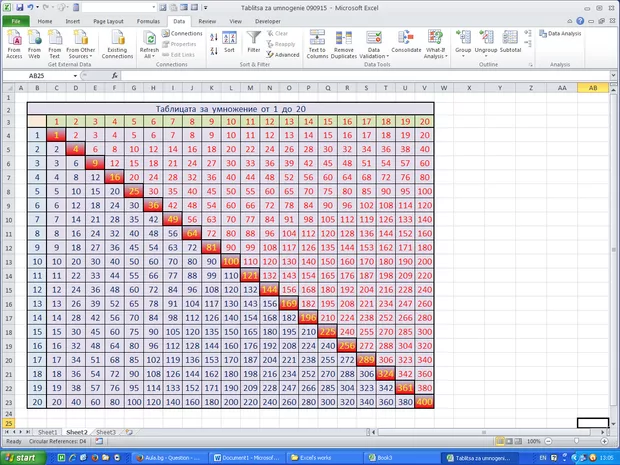The height and width of the screenshot is (465, 620).
Task: Open the Sort dialog
Action: click(229, 44)
